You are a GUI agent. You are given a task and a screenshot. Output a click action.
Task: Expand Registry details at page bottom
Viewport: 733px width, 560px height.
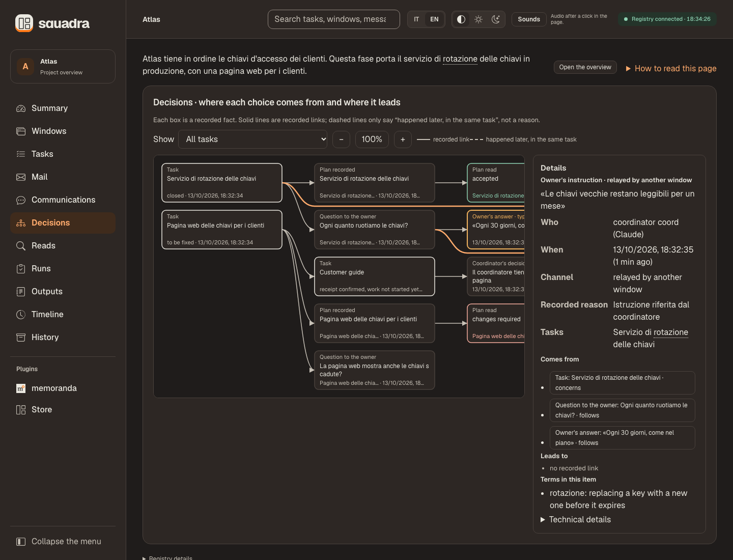pos(167,558)
